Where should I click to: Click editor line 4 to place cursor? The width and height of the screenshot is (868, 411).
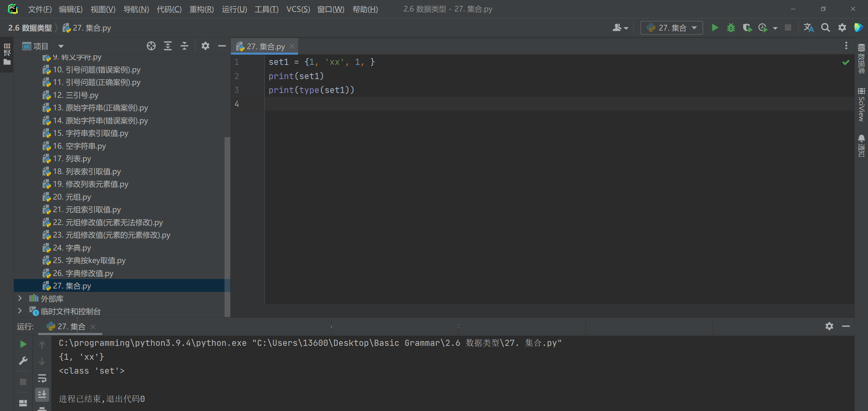(x=559, y=104)
